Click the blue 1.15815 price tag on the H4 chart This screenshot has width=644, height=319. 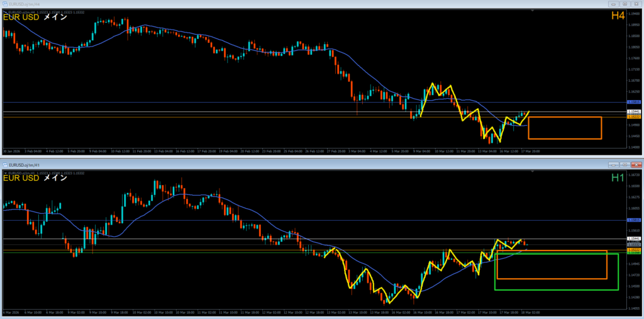click(x=634, y=102)
